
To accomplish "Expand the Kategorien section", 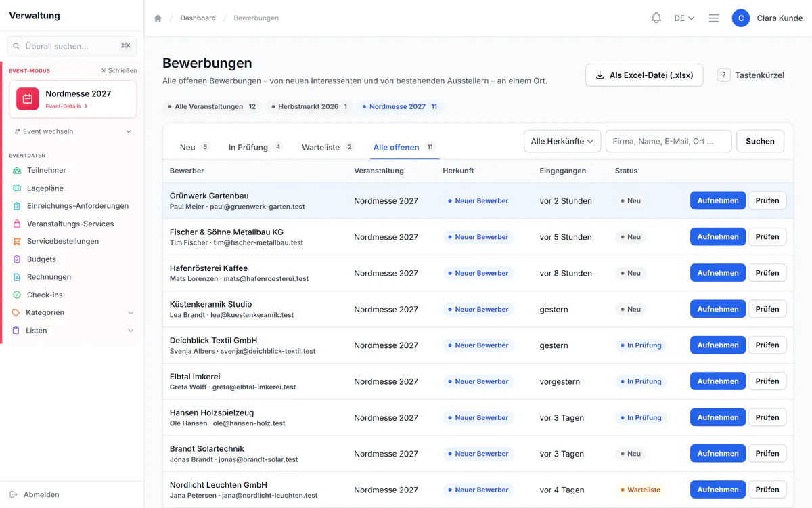I will [72, 313].
